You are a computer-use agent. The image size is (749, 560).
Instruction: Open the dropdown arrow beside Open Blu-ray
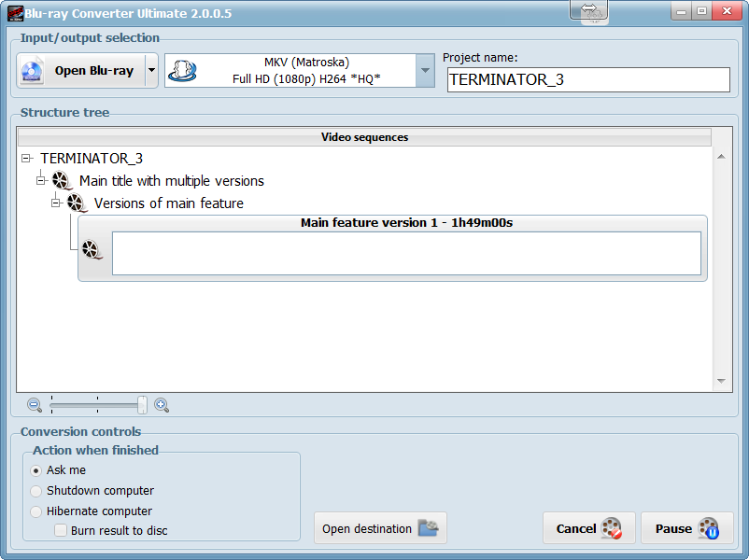(151, 71)
